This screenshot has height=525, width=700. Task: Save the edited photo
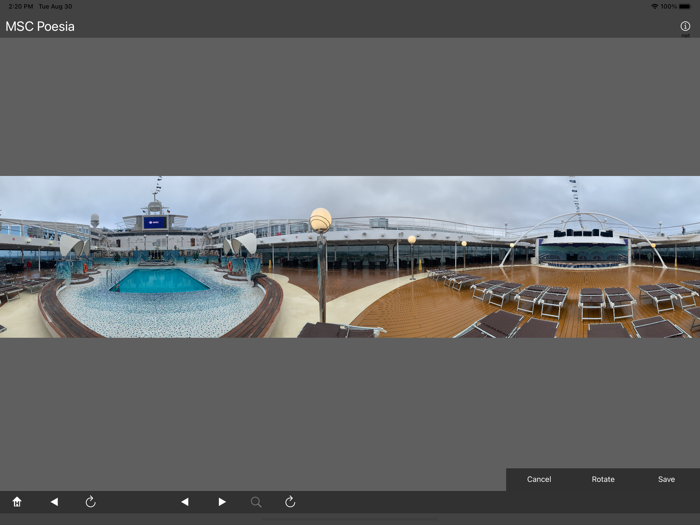pyautogui.click(x=666, y=479)
